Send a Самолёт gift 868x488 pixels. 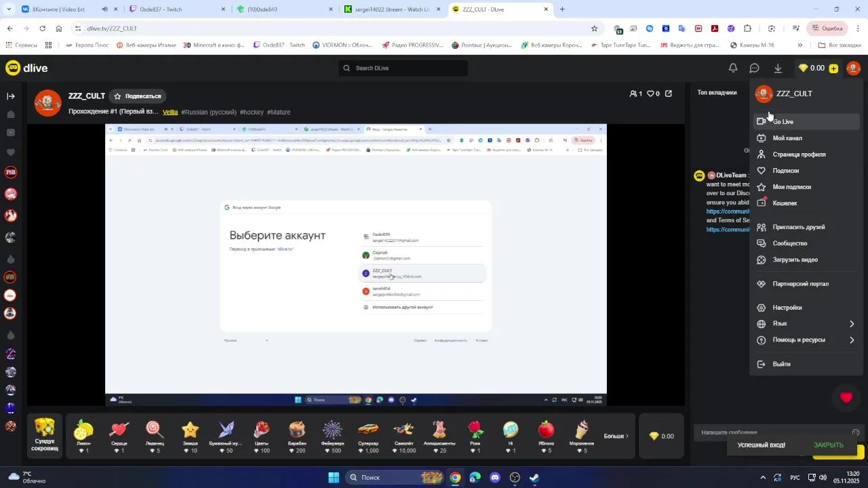(404, 436)
